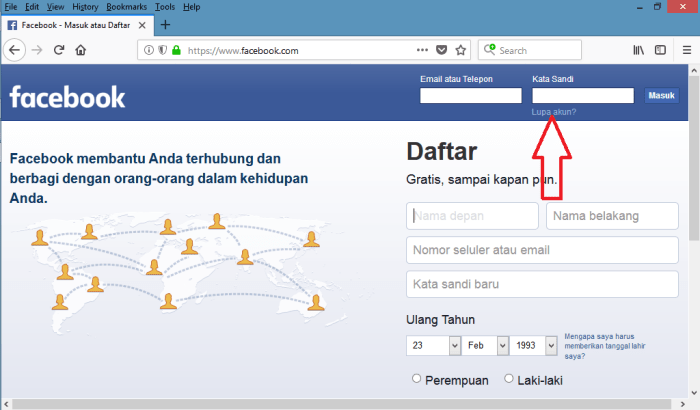Open the Bookmarks menu
The height and width of the screenshot is (410, 700).
click(126, 7)
